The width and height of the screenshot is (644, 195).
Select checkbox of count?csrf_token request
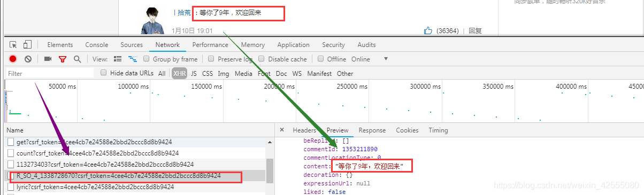tap(11, 153)
